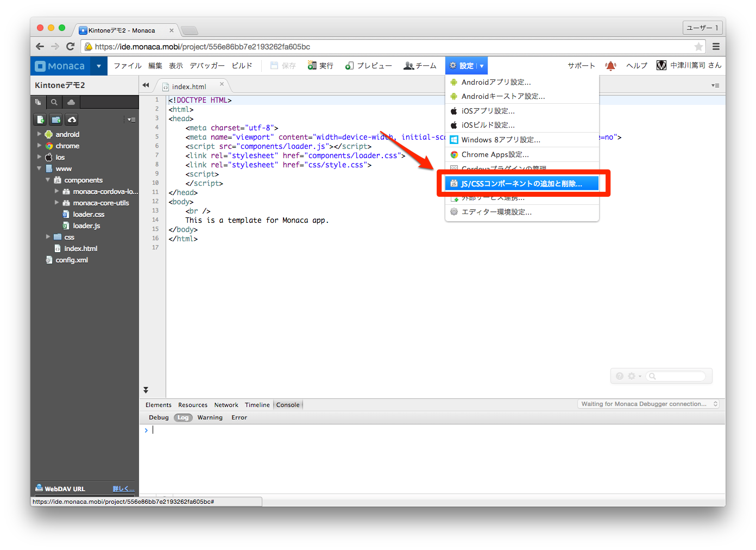Collapse the www folder in tree
The image size is (756, 550).
pos(39,168)
